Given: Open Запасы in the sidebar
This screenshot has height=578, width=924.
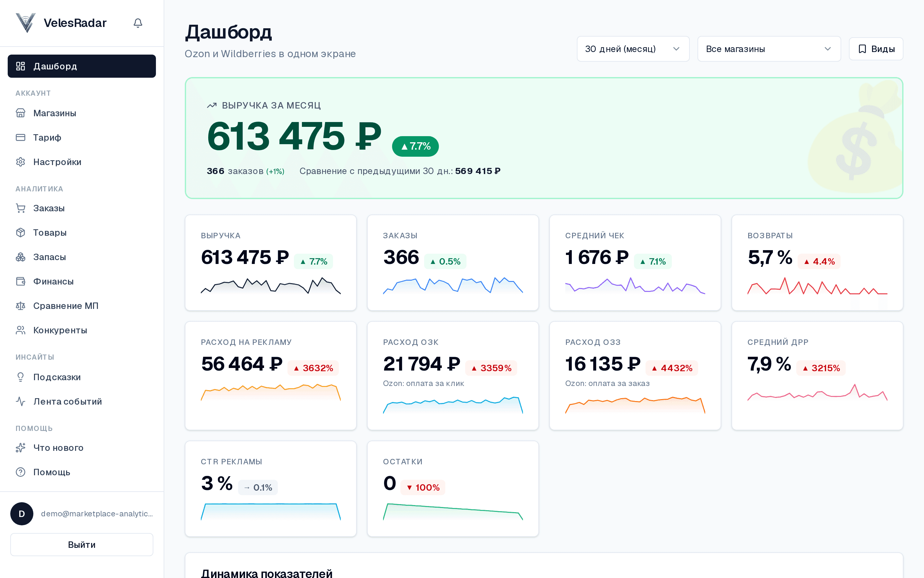Looking at the screenshot, I should tap(82, 257).
